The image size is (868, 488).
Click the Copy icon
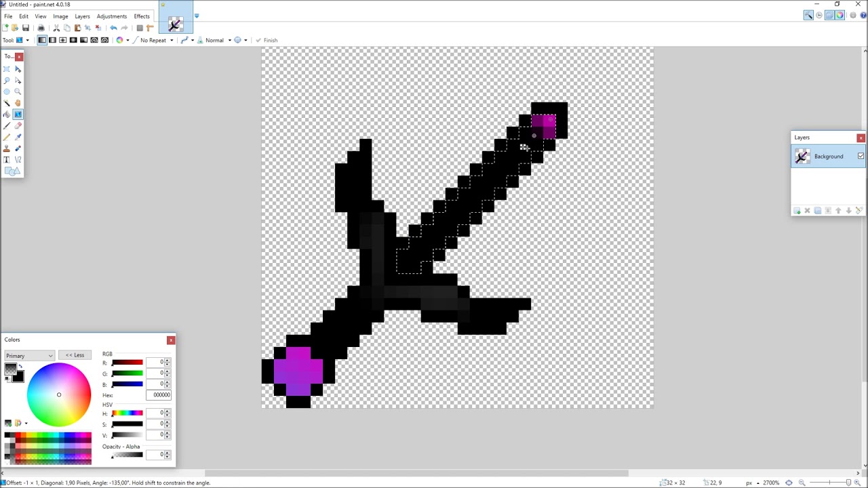pos(67,28)
